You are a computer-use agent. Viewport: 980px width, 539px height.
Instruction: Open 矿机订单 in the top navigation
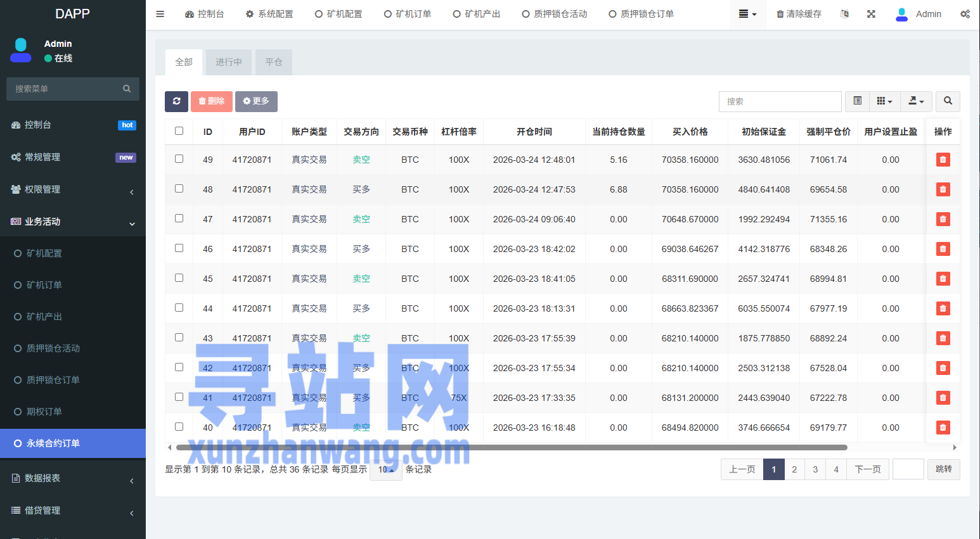pyautogui.click(x=408, y=14)
